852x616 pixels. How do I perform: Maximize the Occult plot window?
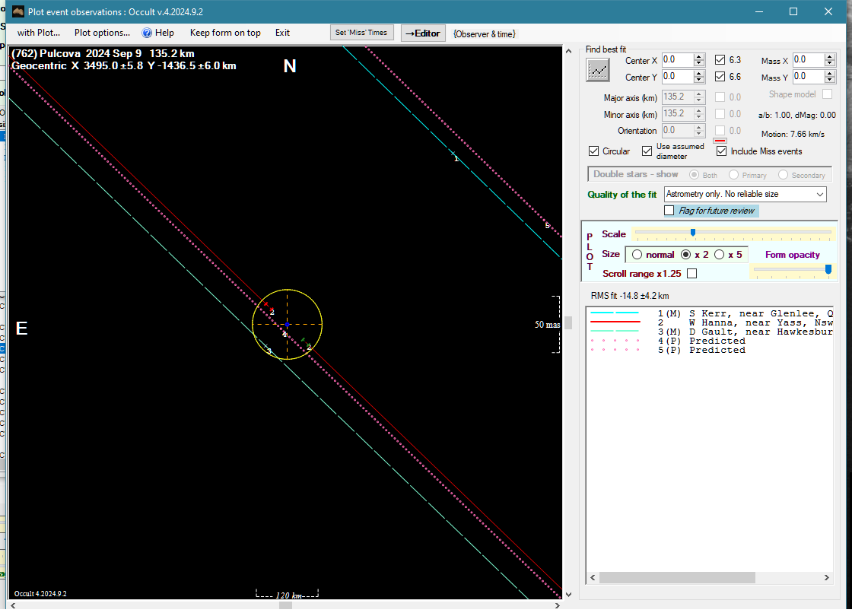click(x=793, y=11)
